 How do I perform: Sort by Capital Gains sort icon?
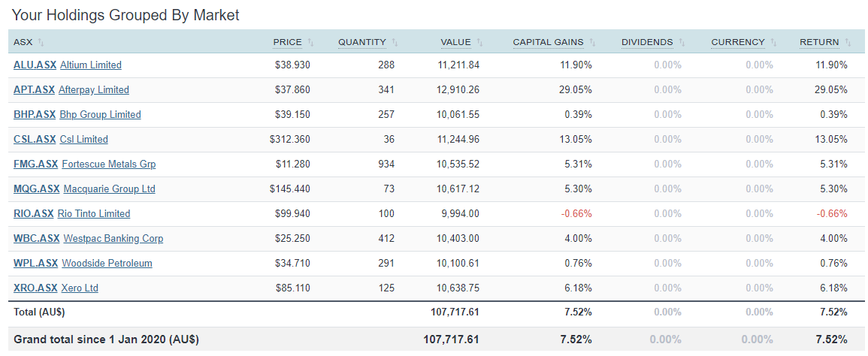coord(592,42)
